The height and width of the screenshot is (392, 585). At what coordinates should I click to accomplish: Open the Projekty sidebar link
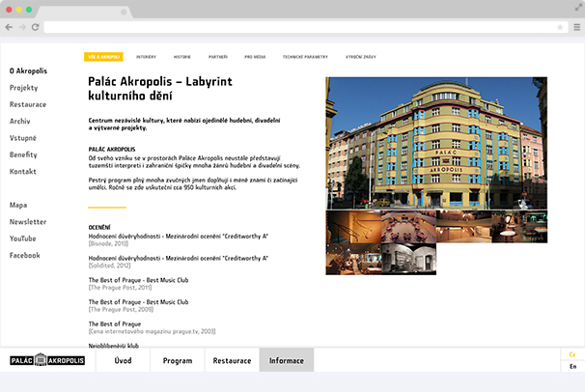(24, 88)
